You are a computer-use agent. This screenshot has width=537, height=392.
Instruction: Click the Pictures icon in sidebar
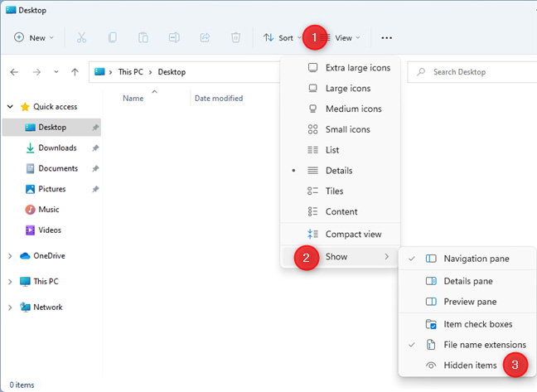pos(30,189)
